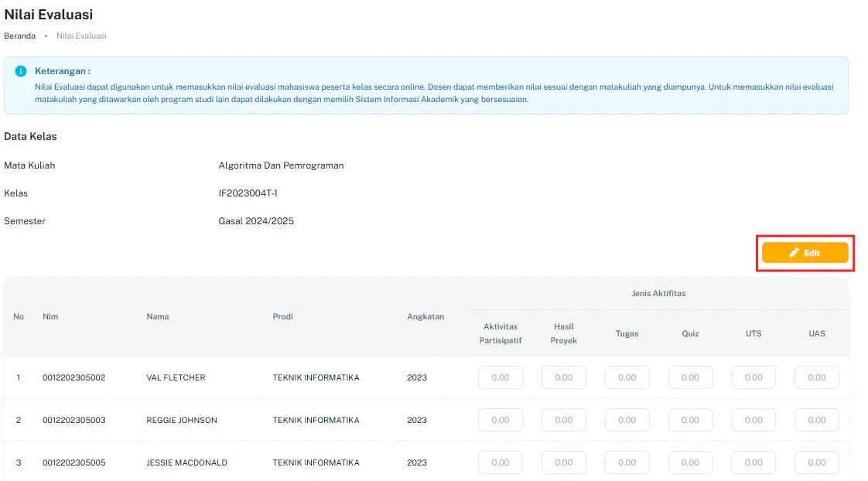The width and height of the screenshot is (868, 481).
Task: Click UTS score field for Reggie Johnson
Action: [754, 420]
